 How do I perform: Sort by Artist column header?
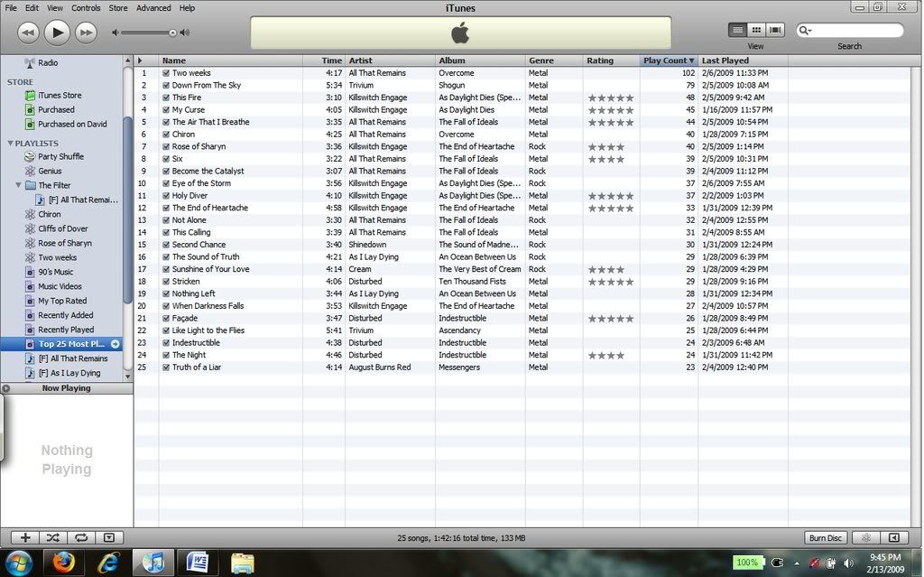click(x=390, y=60)
